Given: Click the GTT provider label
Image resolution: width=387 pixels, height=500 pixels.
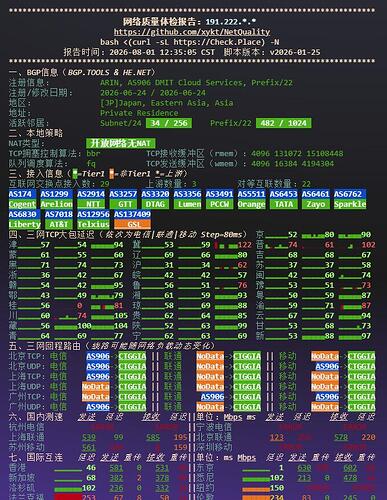Looking at the screenshot, I should click(x=123, y=204).
